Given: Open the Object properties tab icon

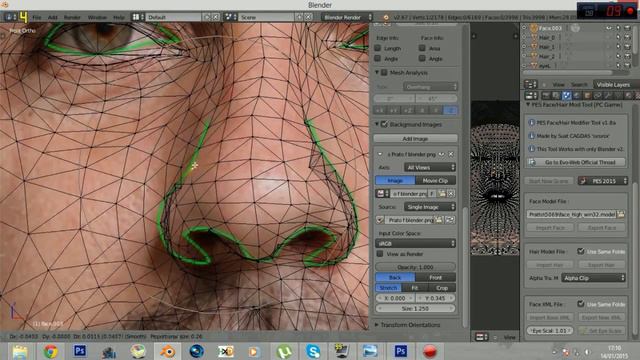Looking at the screenshot, I should 587,96.
